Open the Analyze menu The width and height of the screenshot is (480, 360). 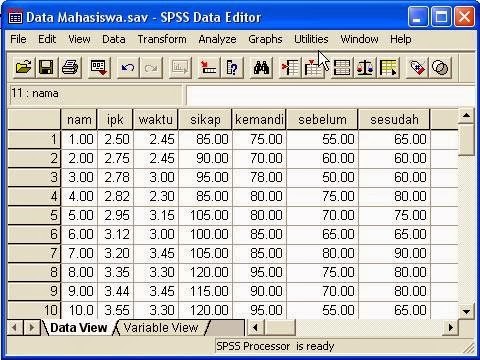coord(217,39)
